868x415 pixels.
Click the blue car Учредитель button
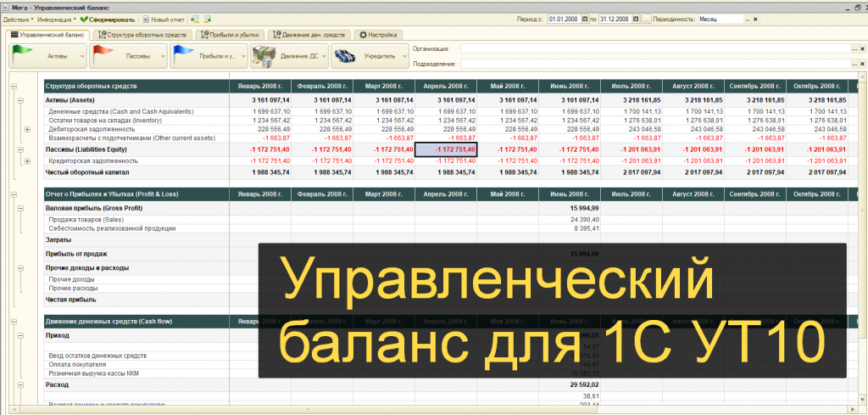(x=370, y=56)
